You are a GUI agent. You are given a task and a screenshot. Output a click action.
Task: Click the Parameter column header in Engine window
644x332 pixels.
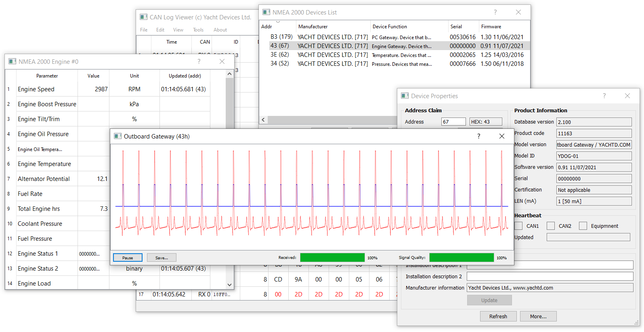47,76
